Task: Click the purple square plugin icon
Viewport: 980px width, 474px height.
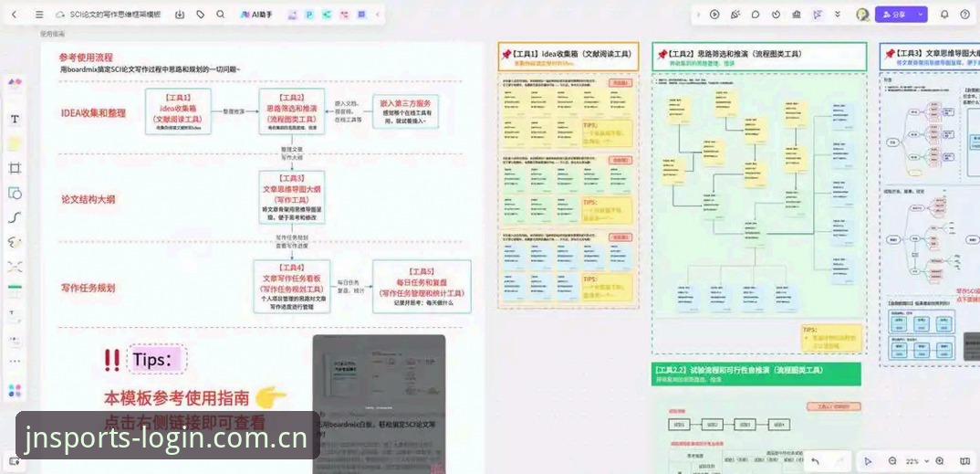Action: [x=361, y=15]
